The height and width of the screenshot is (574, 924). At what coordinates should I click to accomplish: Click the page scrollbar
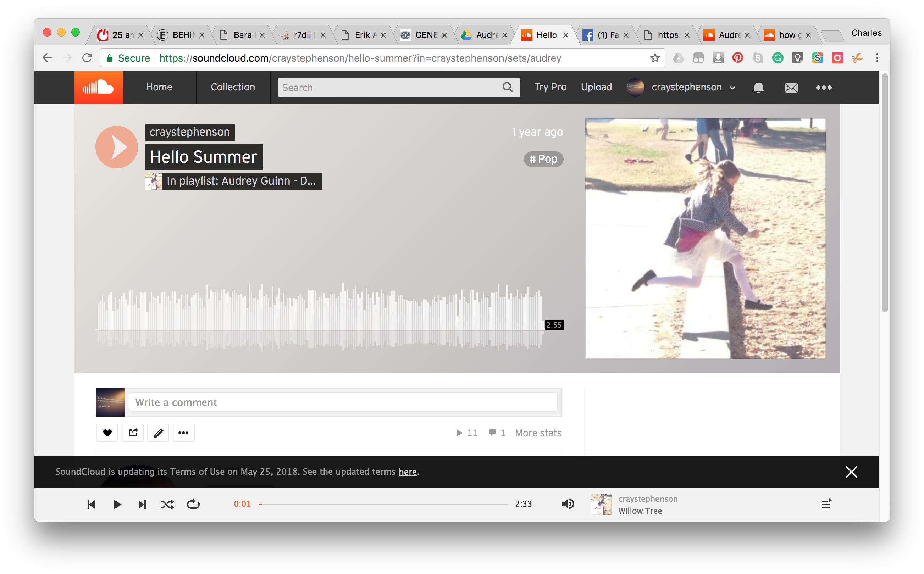(x=885, y=194)
